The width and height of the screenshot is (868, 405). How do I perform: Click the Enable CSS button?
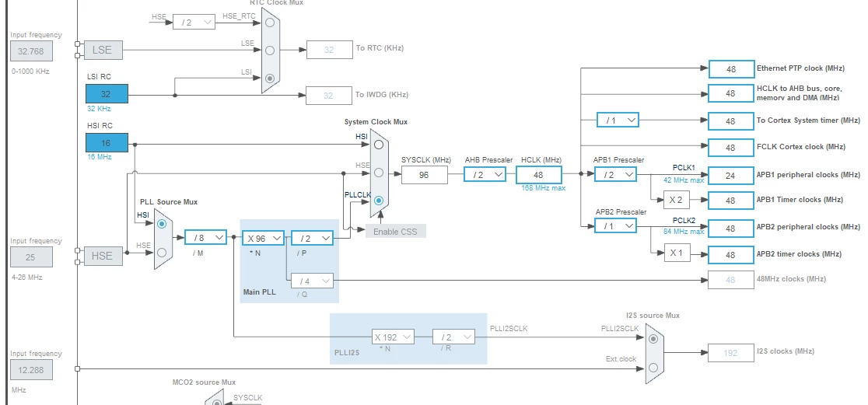click(395, 232)
